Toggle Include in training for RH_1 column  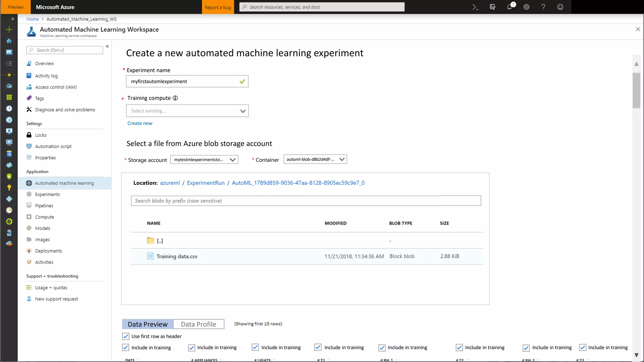click(x=382, y=348)
